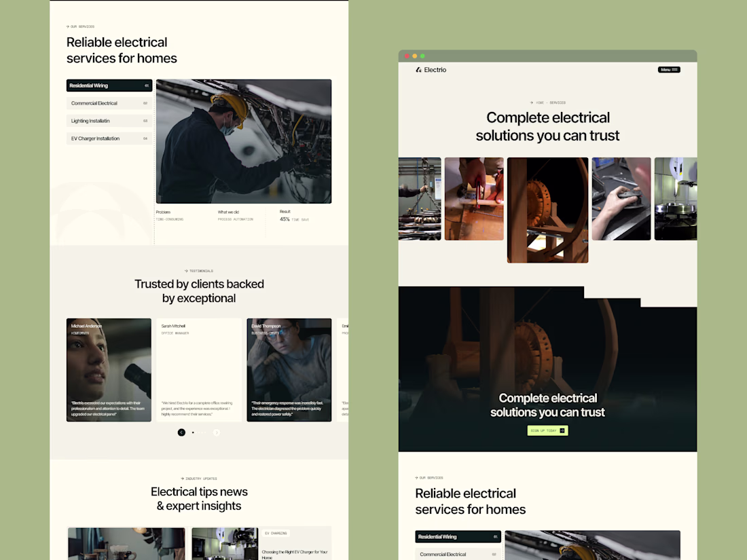The height and width of the screenshot is (560, 747).
Task: Click the EV charging article machine thumbnail
Action: [225, 543]
